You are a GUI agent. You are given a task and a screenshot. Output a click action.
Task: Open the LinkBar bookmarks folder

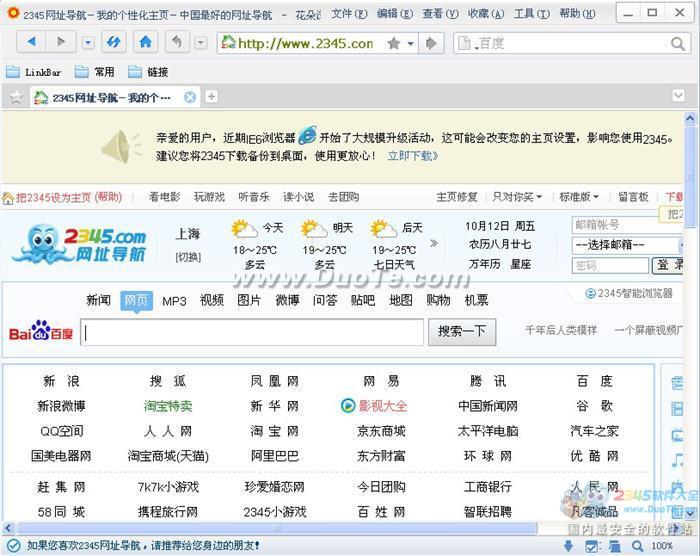coord(33,72)
